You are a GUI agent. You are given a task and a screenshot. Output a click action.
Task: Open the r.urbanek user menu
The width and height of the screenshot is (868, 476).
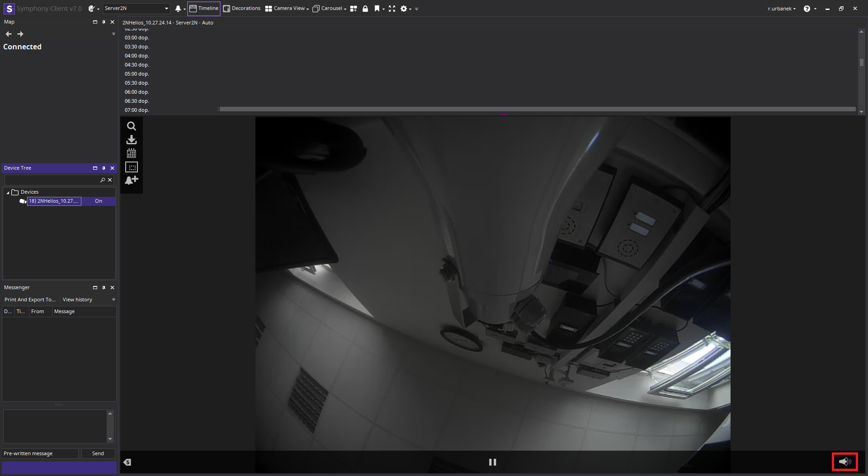tap(781, 9)
